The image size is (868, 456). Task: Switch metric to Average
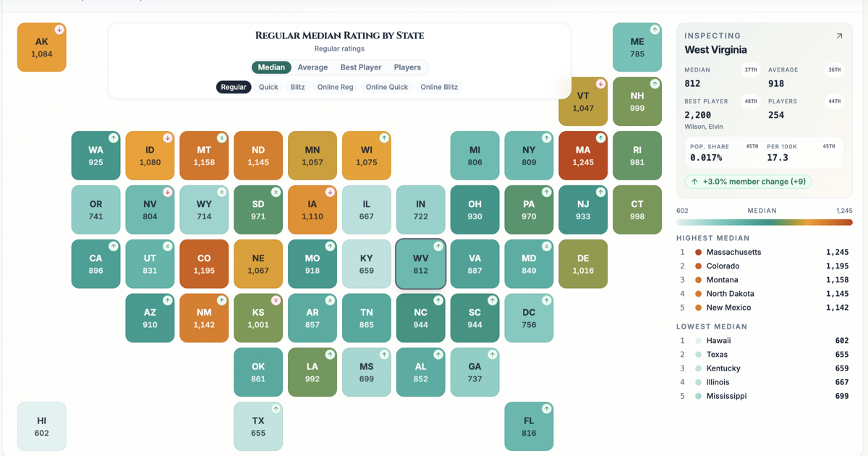pyautogui.click(x=312, y=67)
